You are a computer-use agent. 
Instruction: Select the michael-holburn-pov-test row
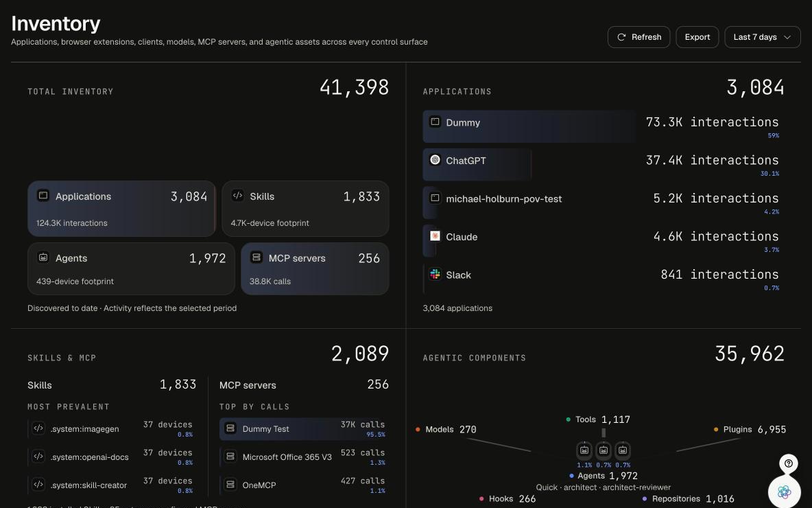pyautogui.click(x=604, y=202)
